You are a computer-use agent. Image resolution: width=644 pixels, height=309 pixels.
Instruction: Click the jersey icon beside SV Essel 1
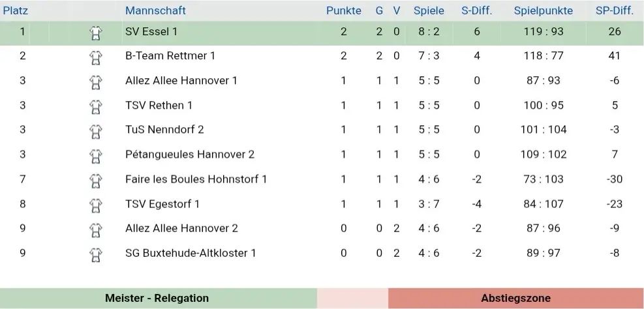click(96, 32)
